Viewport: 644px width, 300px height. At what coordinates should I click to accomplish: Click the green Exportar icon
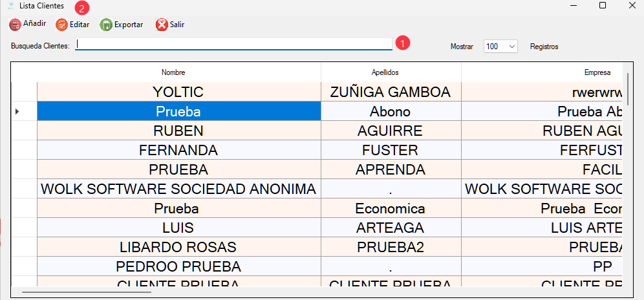(x=106, y=25)
